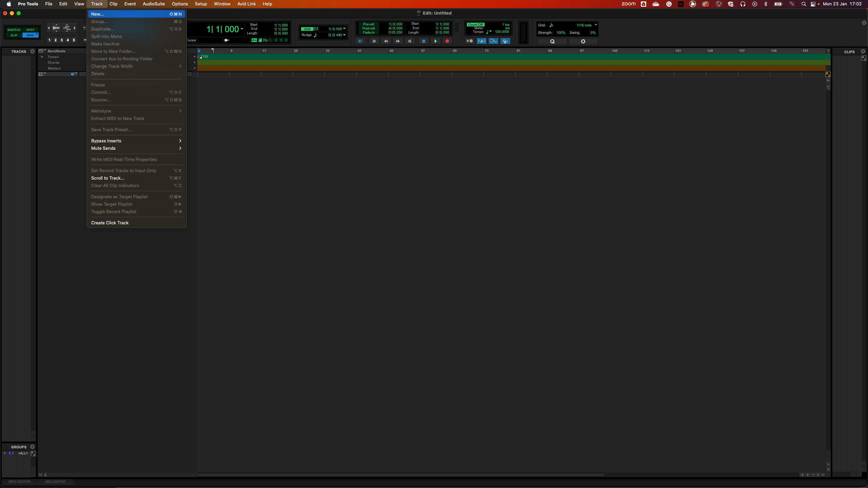Click the transport settings gear icon
The height and width of the screenshot is (488, 868).
[583, 41]
